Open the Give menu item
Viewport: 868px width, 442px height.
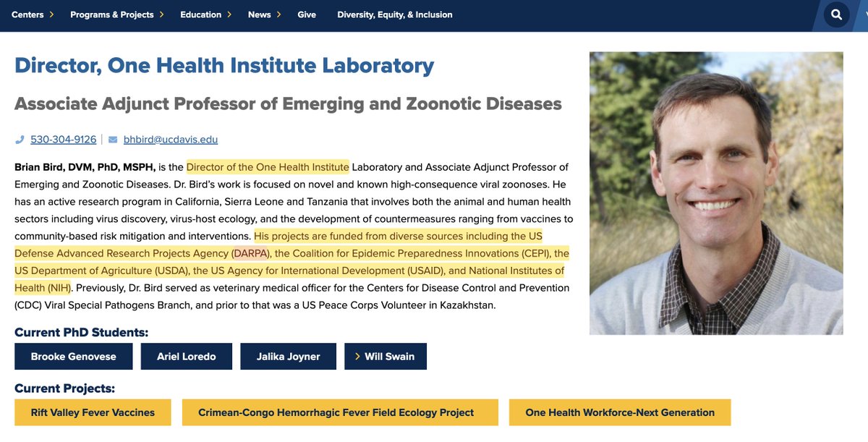pyautogui.click(x=307, y=14)
